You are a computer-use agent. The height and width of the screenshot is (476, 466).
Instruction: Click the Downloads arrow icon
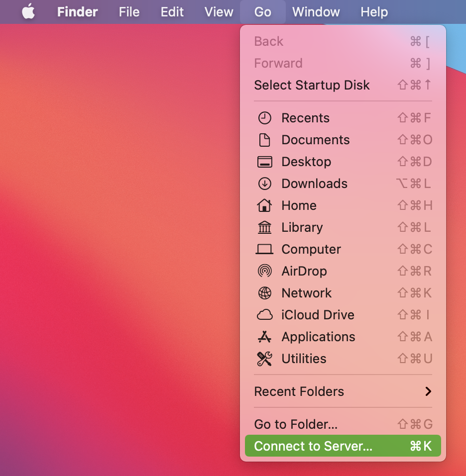pyautogui.click(x=264, y=184)
